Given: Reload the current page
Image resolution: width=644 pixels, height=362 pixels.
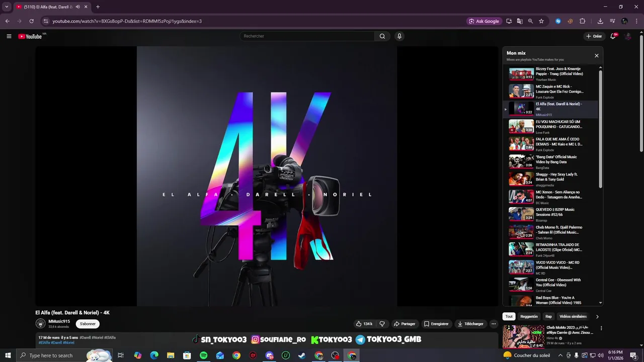Looking at the screenshot, I should tap(31, 21).
